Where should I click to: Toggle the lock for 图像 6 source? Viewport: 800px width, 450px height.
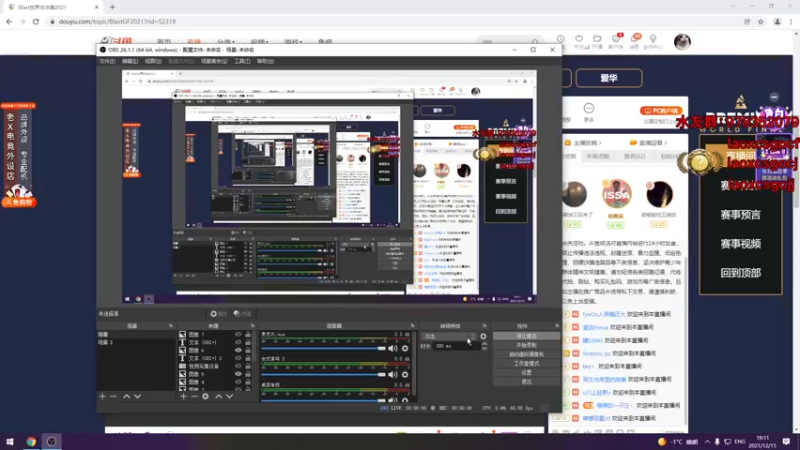pyautogui.click(x=248, y=351)
